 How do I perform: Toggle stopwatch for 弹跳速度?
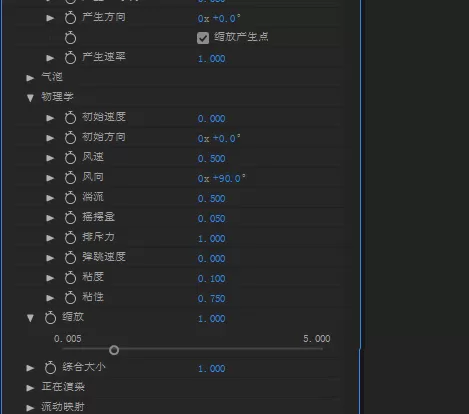pyautogui.click(x=70, y=258)
